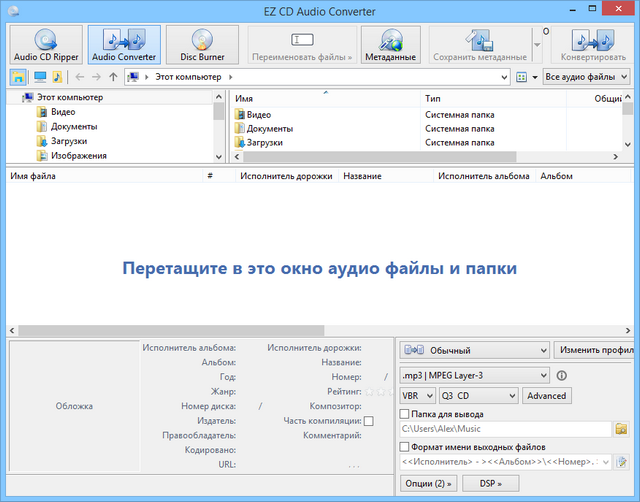Click the Метаданные toolbar button
Screen dimensions: 640x502
391,46
